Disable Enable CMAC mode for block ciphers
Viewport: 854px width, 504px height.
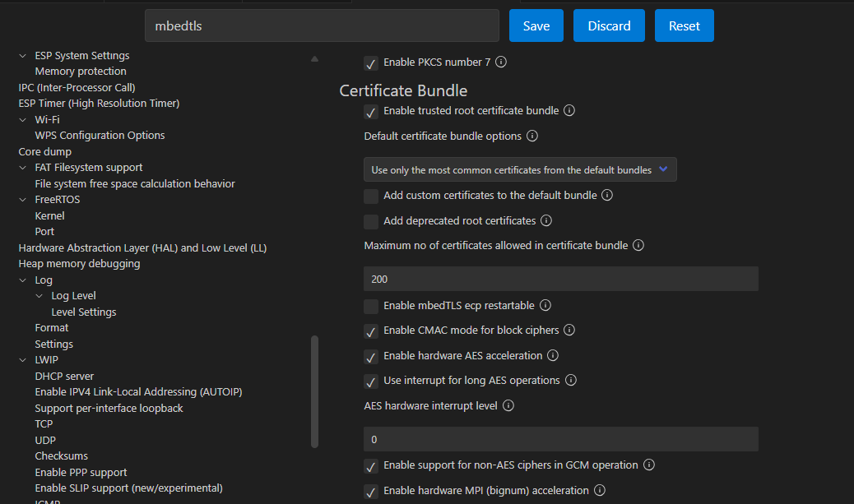(x=371, y=331)
